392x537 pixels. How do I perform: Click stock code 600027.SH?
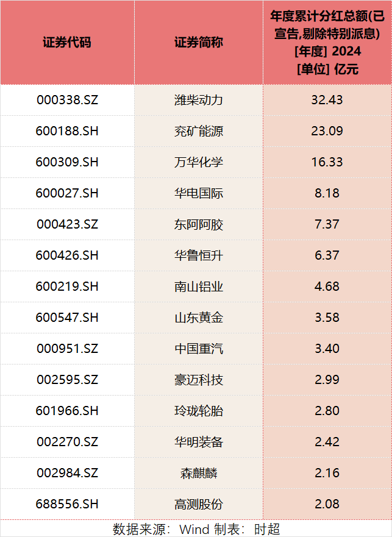(67, 193)
